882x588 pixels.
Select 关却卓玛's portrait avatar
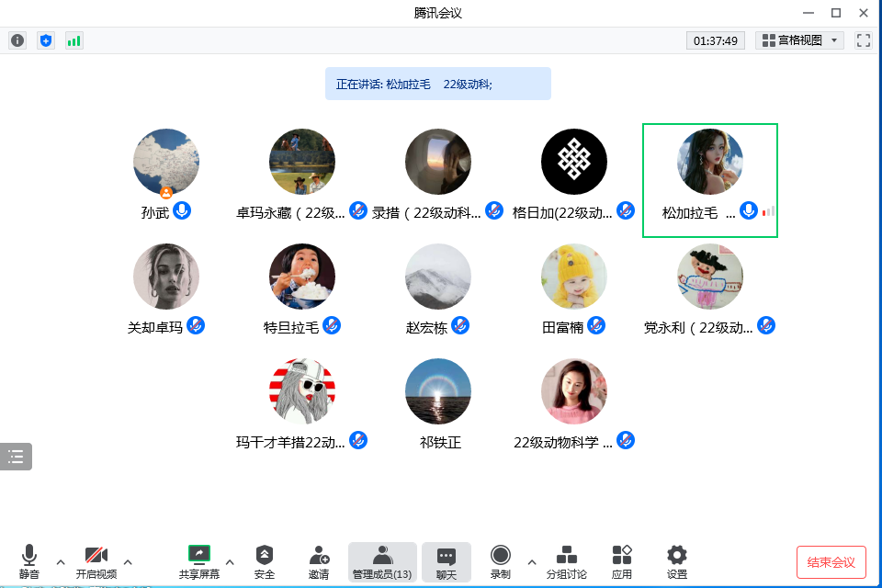click(x=166, y=277)
